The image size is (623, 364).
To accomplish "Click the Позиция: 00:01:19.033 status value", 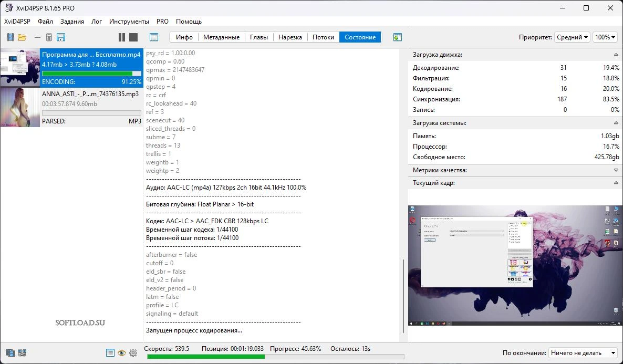I will click(232, 348).
